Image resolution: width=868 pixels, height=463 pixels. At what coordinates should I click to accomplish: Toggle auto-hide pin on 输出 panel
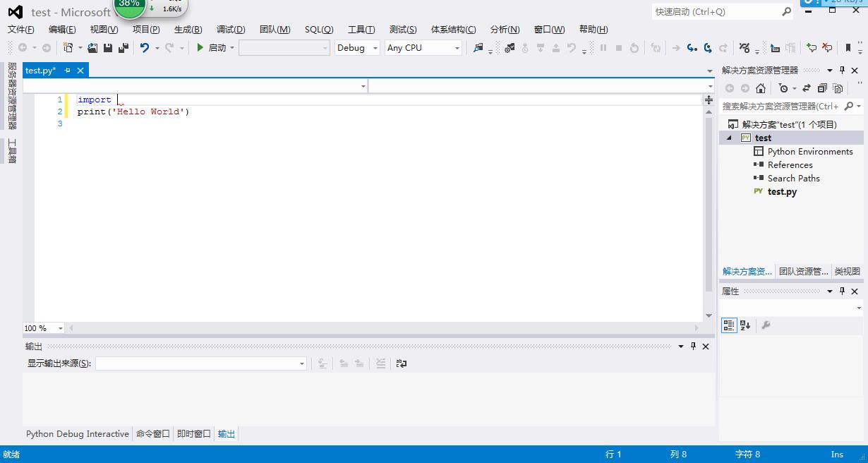[694, 347]
